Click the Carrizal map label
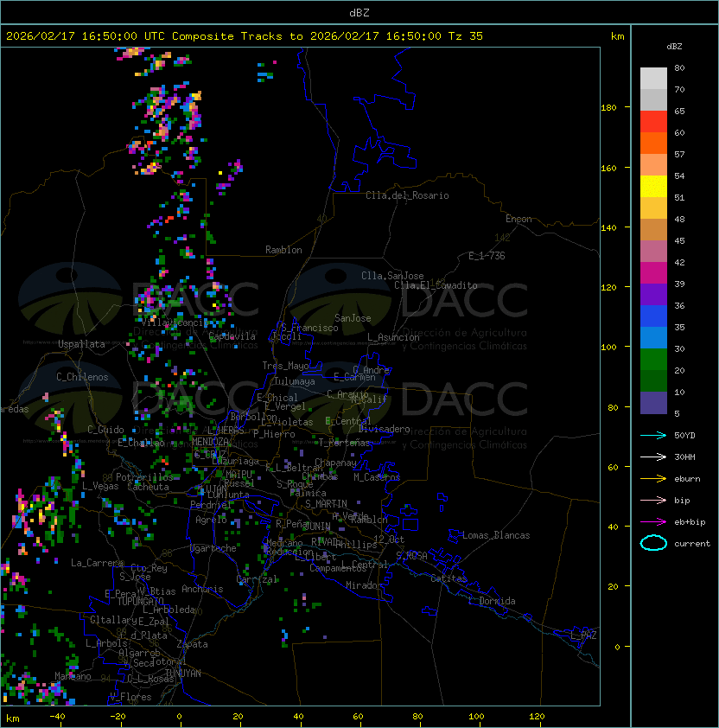Viewport: 719px width, 728px height. 257,579
